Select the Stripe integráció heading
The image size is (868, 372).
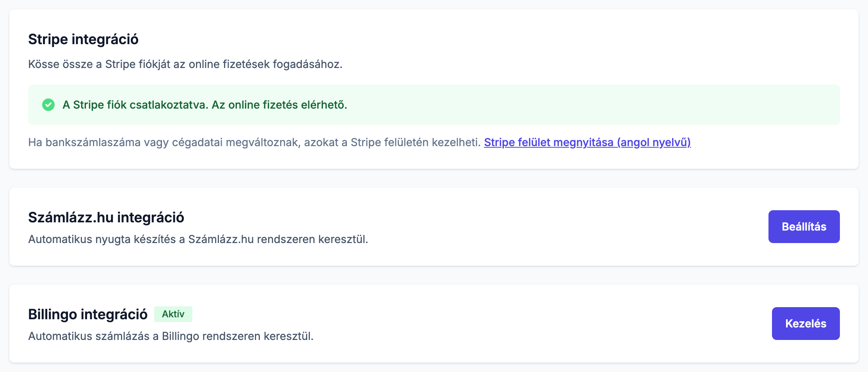point(83,39)
